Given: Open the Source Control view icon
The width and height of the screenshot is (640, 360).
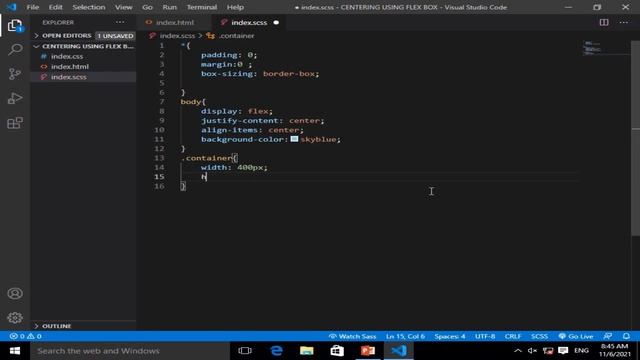Looking at the screenshot, I should [15, 74].
